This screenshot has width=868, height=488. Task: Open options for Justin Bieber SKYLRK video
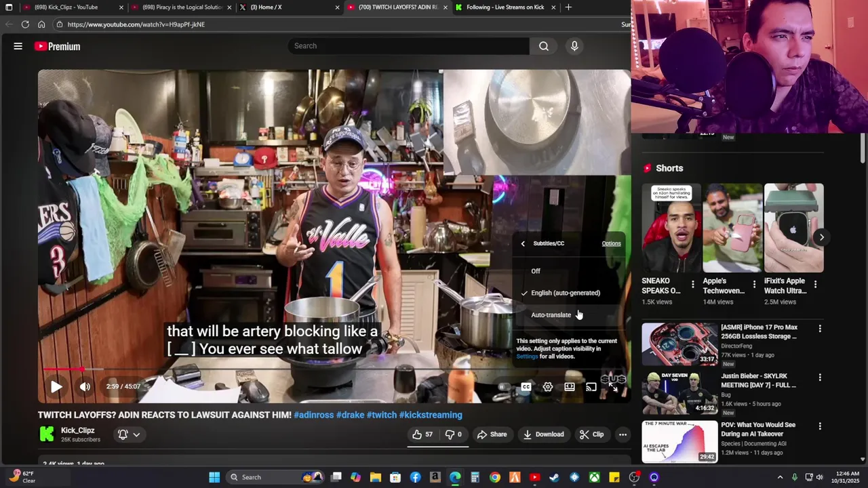(820, 378)
